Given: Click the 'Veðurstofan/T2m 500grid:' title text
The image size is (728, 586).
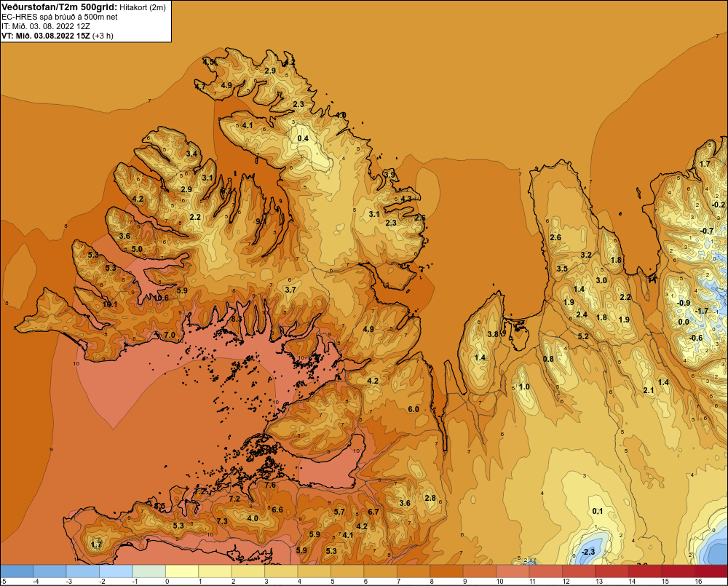Looking at the screenshot, I should (x=58, y=7).
